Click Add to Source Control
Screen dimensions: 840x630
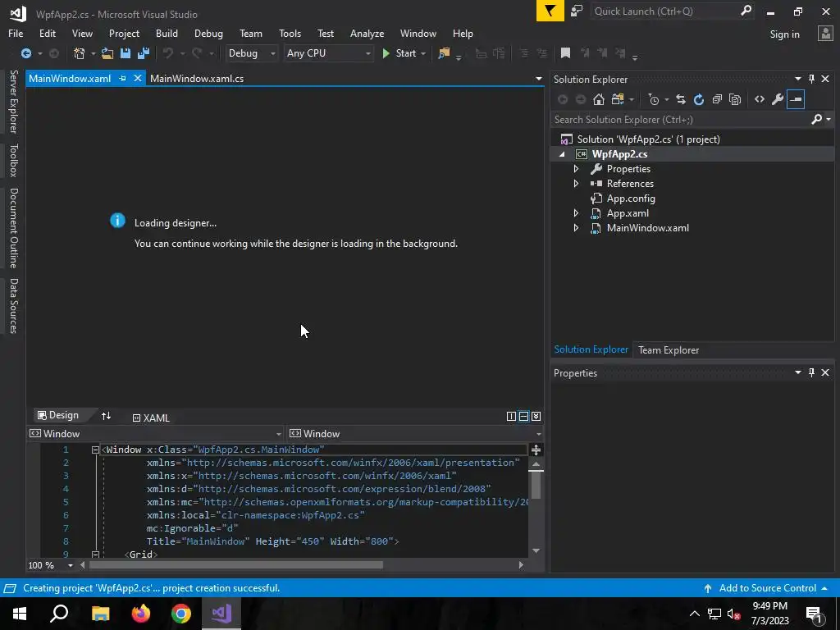pyautogui.click(x=767, y=587)
